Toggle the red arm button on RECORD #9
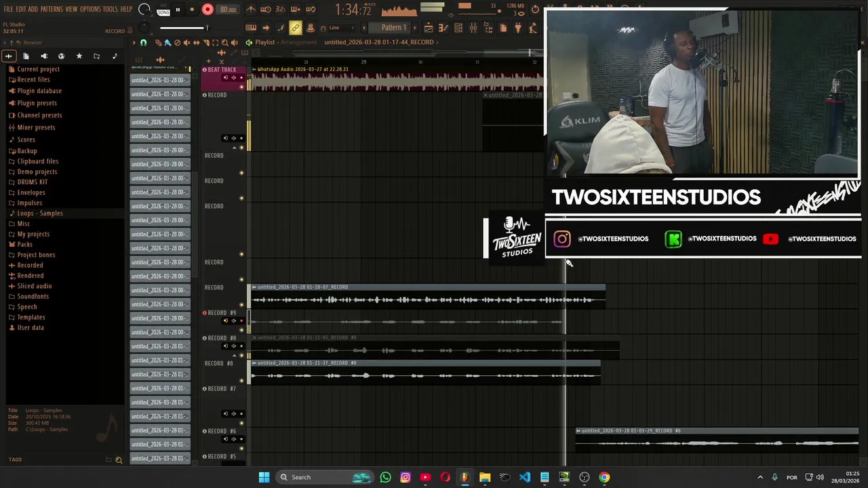 click(241, 321)
